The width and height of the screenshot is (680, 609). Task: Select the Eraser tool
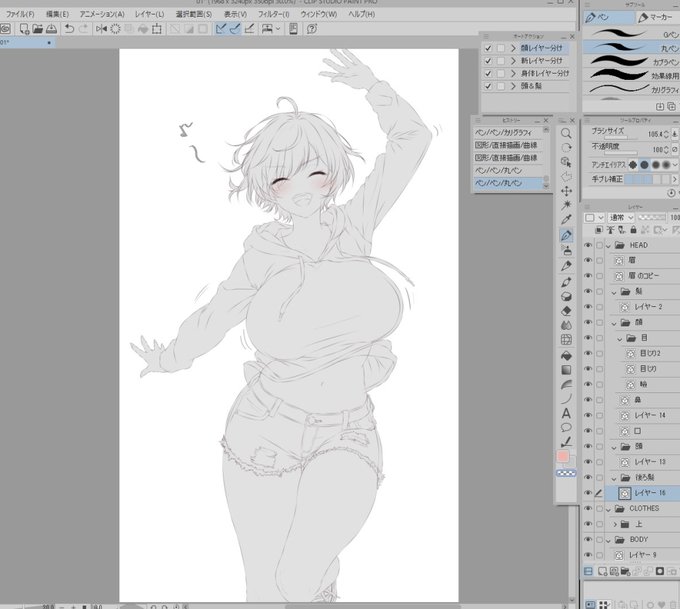[566, 311]
